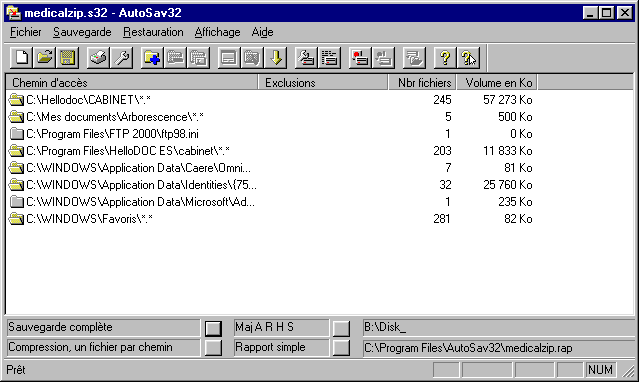Open the Sauvegarde menu
Viewport: 639px width, 382px height.
82,32
